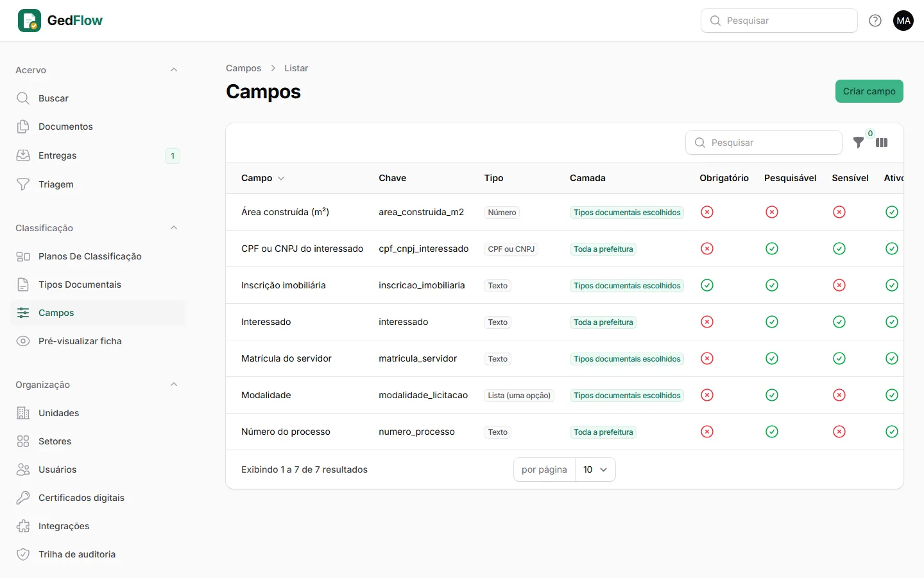The height and width of the screenshot is (578, 924).
Task: Click the Pré-visualizar ficha eye icon
Action: (x=23, y=341)
